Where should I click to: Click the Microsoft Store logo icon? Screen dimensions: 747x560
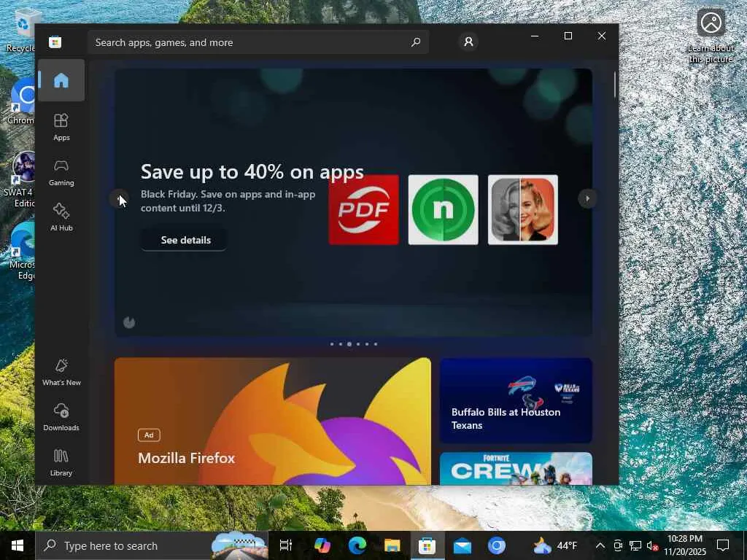click(x=55, y=42)
